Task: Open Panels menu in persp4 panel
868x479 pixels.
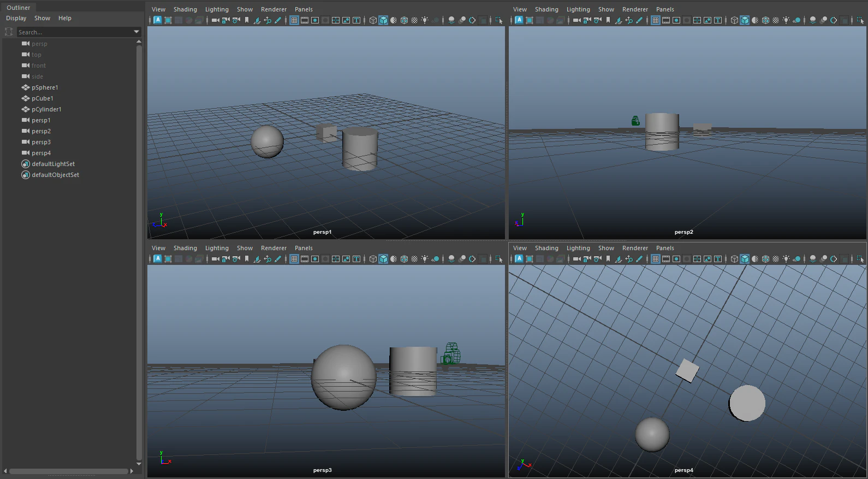Action: pyautogui.click(x=665, y=248)
